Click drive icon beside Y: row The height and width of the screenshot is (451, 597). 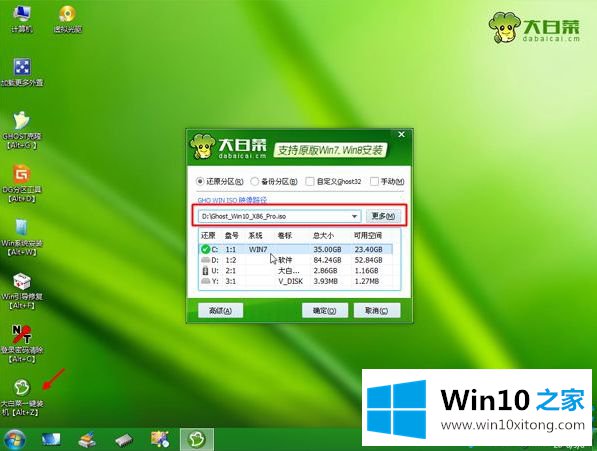pyautogui.click(x=206, y=281)
